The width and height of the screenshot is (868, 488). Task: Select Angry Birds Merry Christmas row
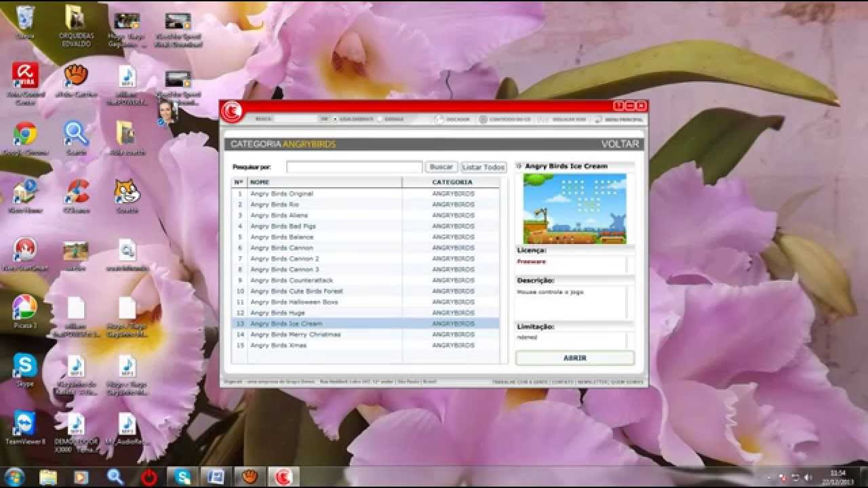coord(366,335)
